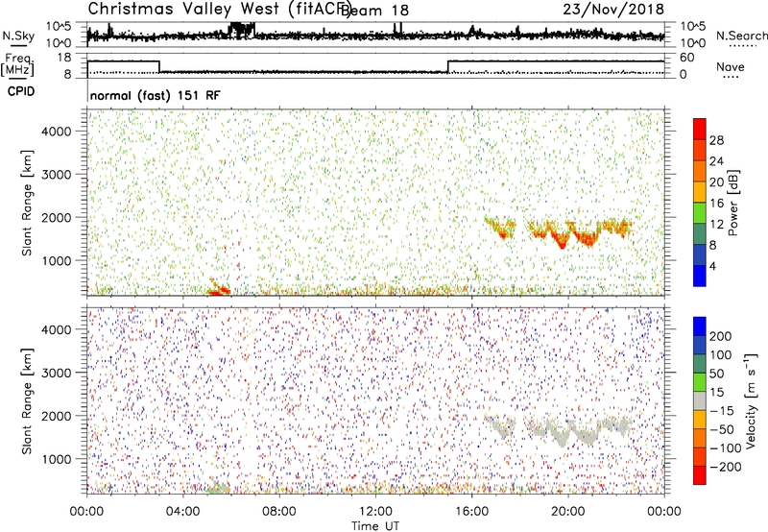Click the 20:00 time axis tick label
Image resolution: width=768 pixels, height=532 pixels.
click(x=567, y=512)
